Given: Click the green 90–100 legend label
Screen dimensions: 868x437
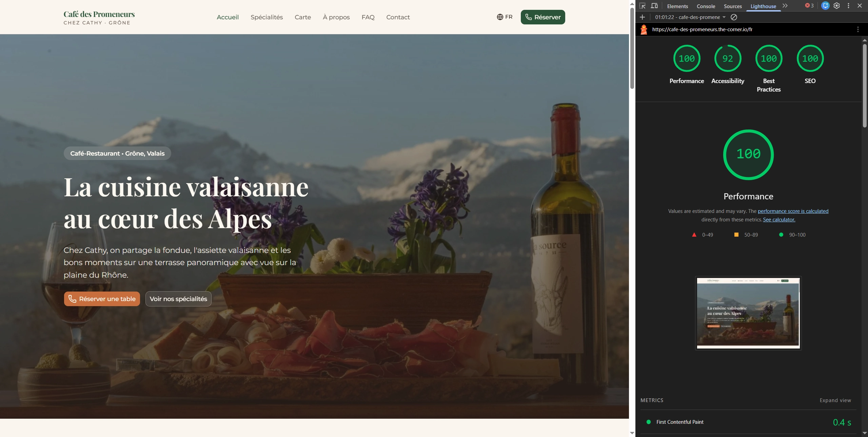Looking at the screenshot, I should click(797, 235).
